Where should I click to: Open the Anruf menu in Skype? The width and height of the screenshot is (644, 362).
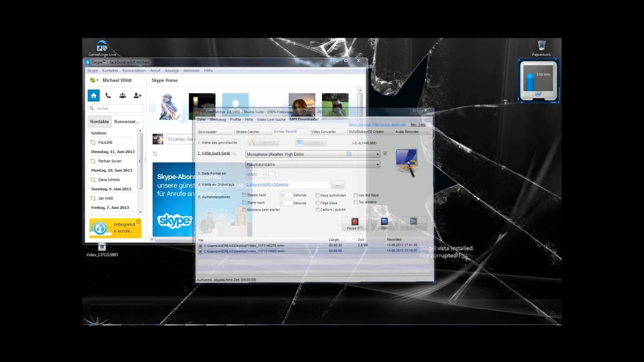tap(155, 71)
